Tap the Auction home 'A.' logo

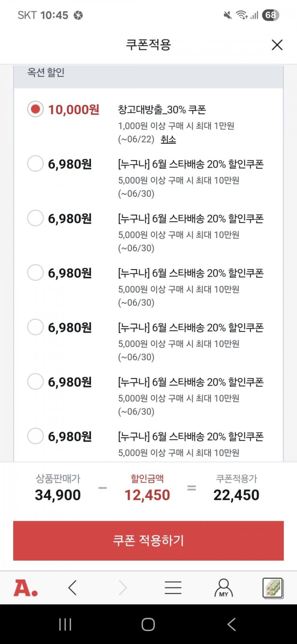click(x=26, y=588)
